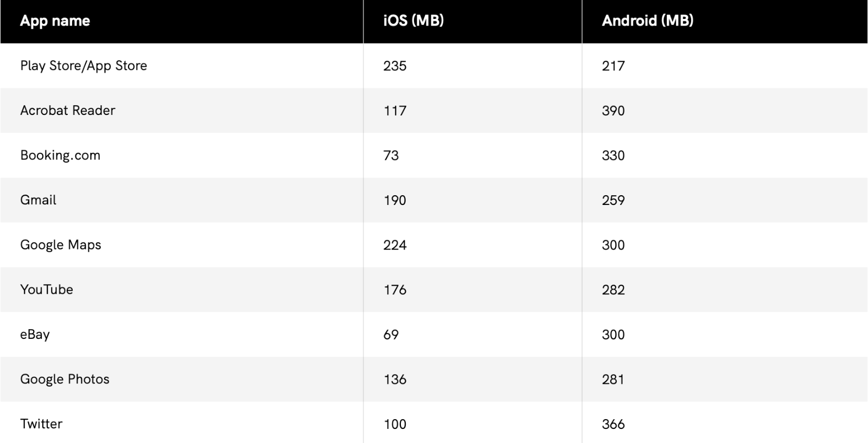Click the Booking.com app name
This screenshot has height=443, width=868.
60,156
